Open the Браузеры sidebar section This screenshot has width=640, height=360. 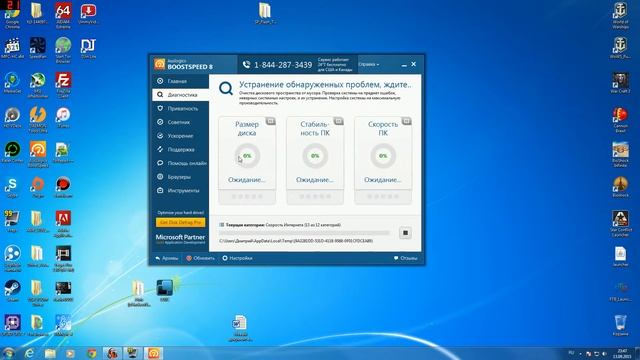coord(180,177)
